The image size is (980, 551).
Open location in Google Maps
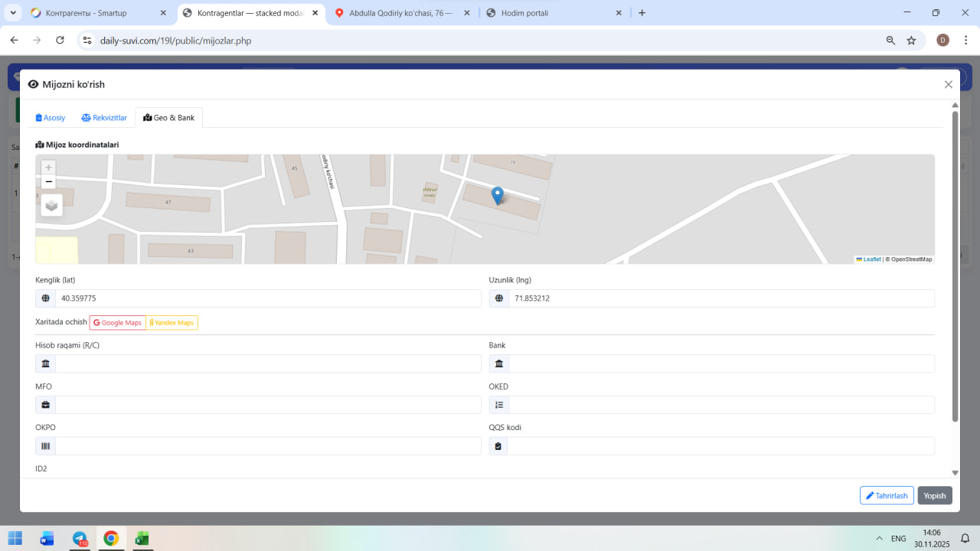[x=118, y=323]
